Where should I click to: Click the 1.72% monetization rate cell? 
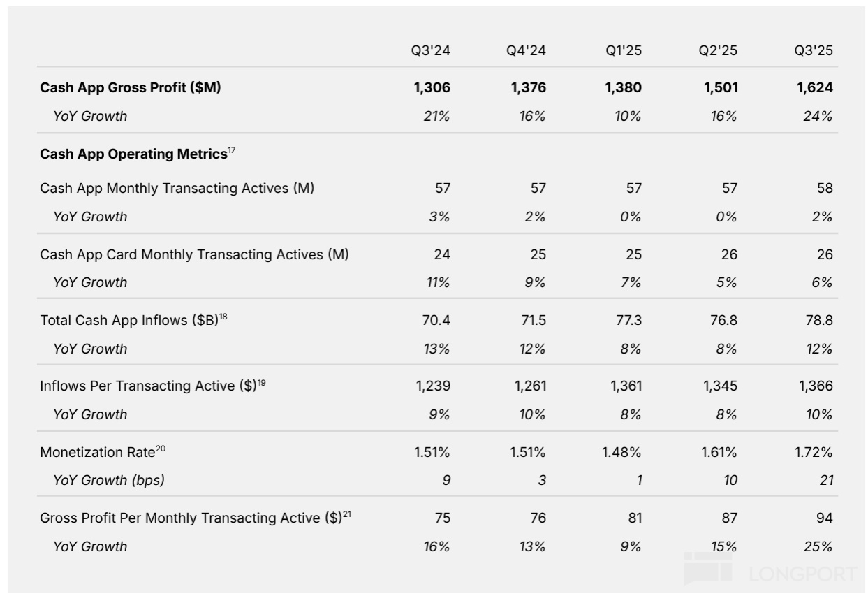coord(814,452)
